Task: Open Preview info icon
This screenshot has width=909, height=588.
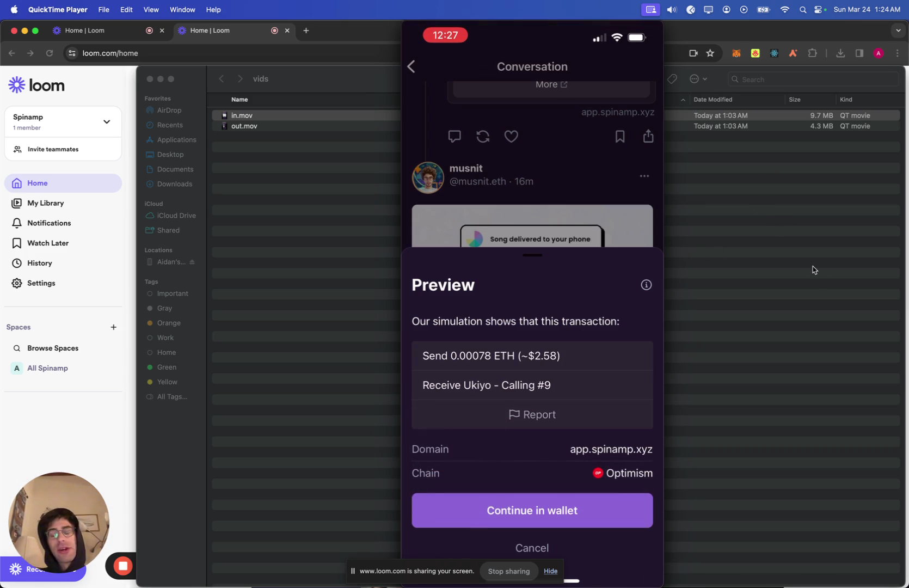Action: 646,285
